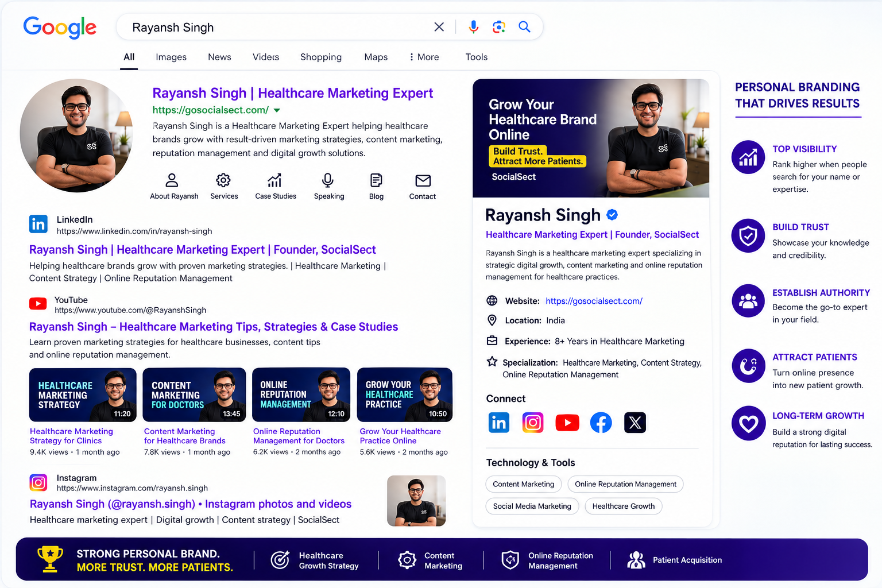Open Google Lens image search icon
The image size is (882, 588).
tap(499, 27)
